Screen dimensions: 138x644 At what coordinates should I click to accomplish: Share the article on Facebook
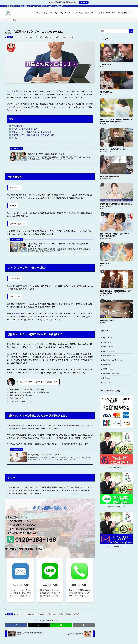point(16,625)
